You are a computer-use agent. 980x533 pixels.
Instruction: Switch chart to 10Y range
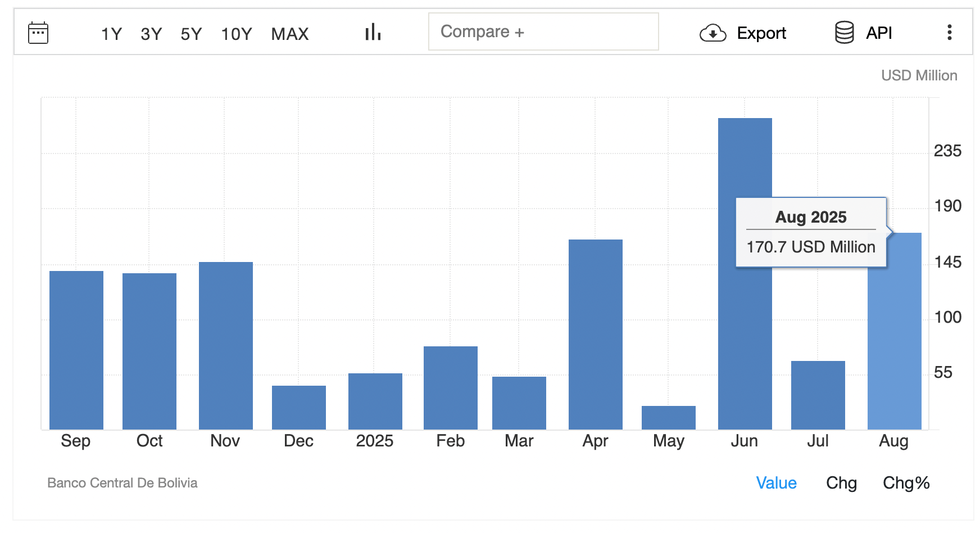(x=236, y=34)
